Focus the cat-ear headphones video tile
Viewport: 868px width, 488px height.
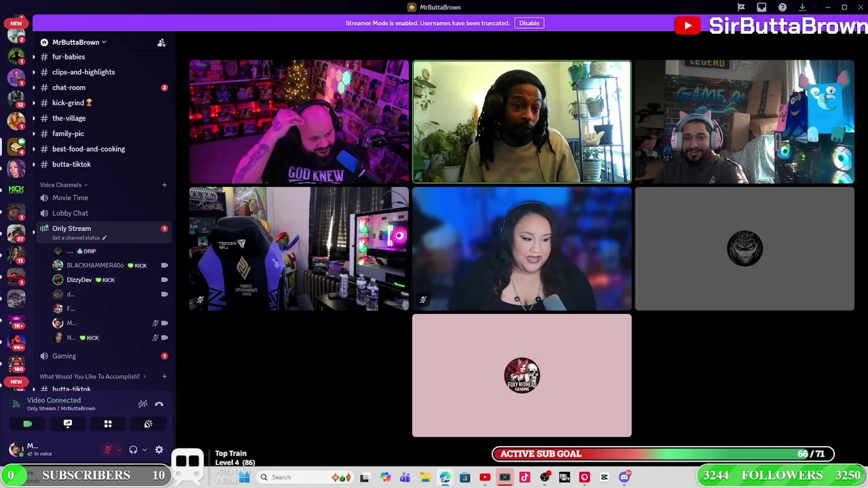coord(745,122)
